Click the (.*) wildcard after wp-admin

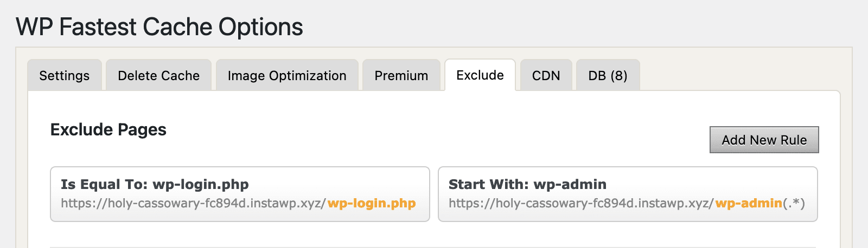click(x=794, y=204)
